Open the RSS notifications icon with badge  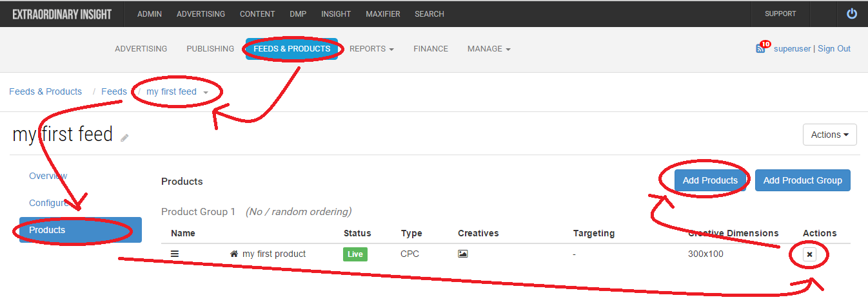click(762, 48)
